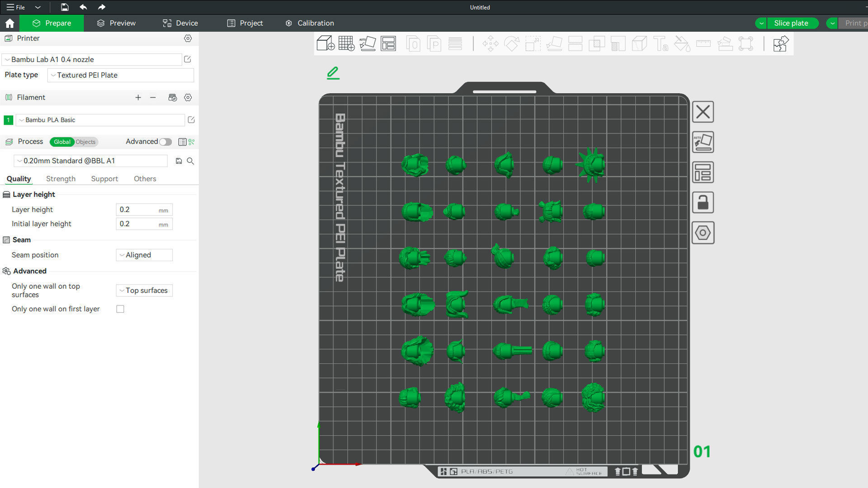
Task: Click the Assembly view icon
Action: point(780,44)
